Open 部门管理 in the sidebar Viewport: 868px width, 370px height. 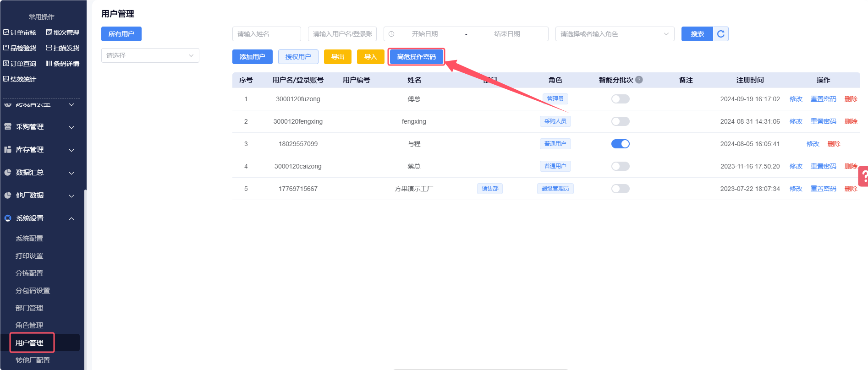point(29,308)
